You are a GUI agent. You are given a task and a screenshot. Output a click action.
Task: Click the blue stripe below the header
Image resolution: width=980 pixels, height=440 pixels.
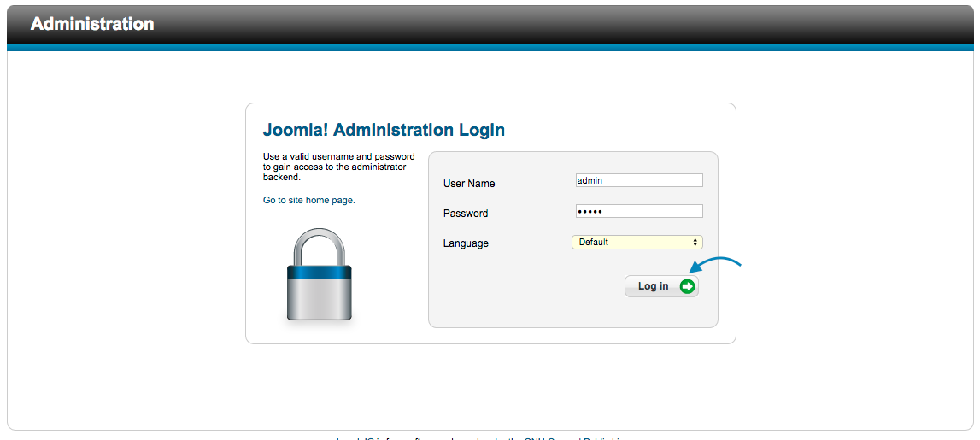pos(490,47)
